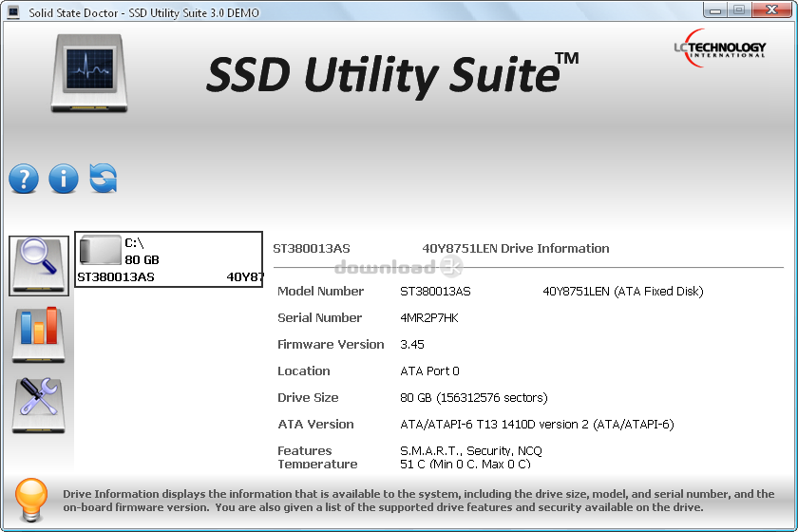Open the tools wrench and screwdriver icon
The width and height of the screenshot is (798, 532).
39,406
